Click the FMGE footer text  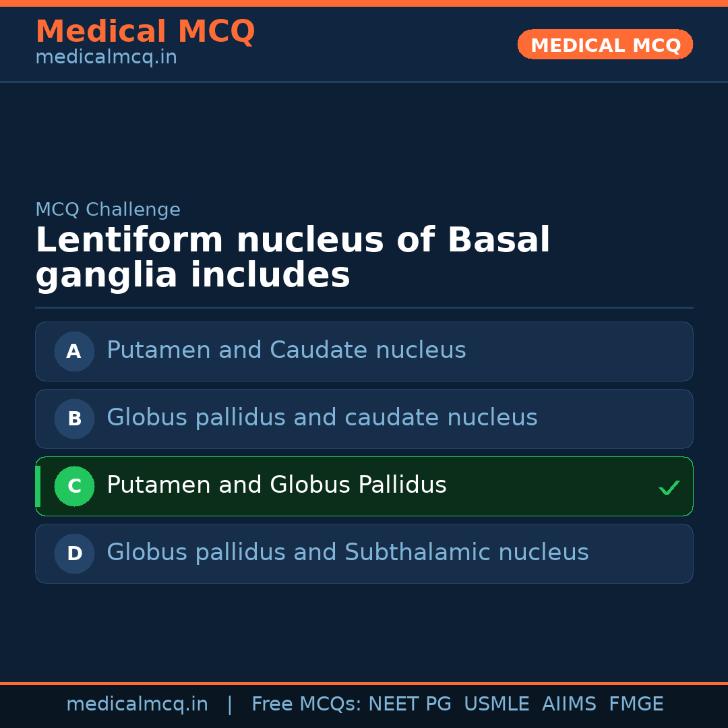click(x=636, y=704)
